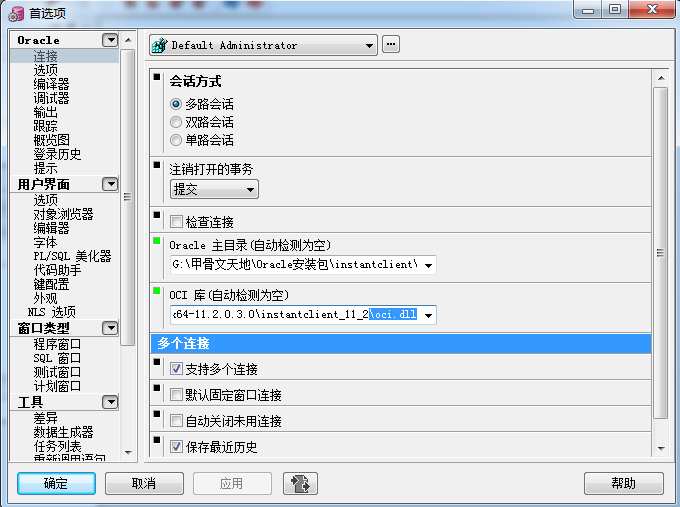Open the 对象浏览器 preferences page
Screen dimensions: 680x507
coord(63,214)
